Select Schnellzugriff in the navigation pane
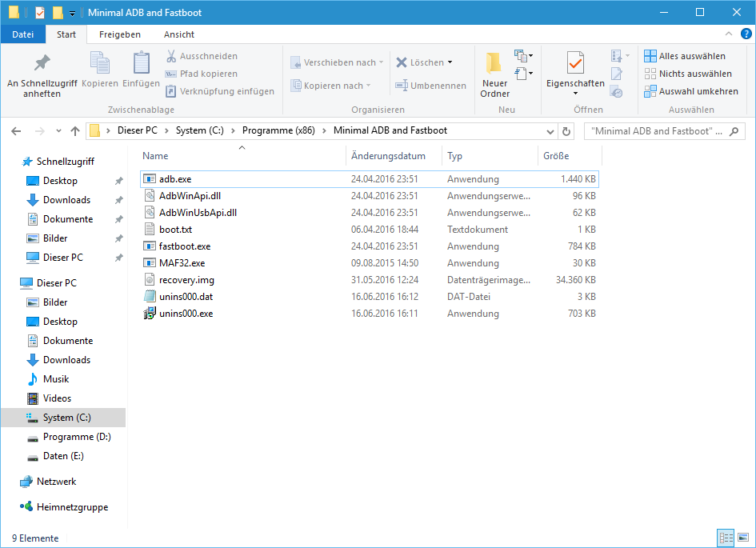 pyautogui.click(x=65, y=162)
